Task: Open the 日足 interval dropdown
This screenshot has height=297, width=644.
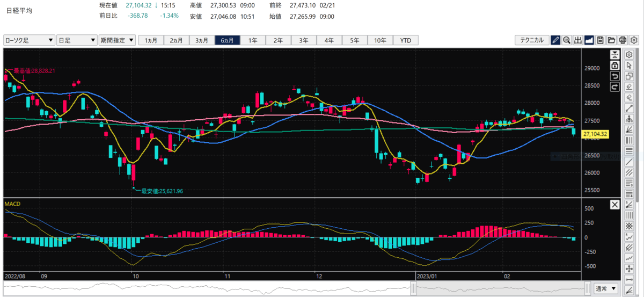Action: click(77, 40)
